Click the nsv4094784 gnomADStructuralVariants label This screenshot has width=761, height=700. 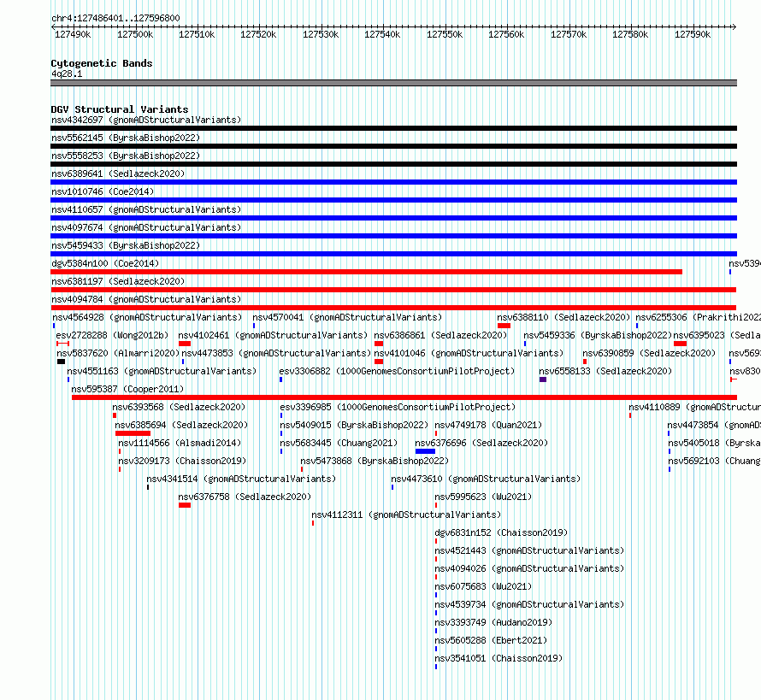tap(146, 299)
